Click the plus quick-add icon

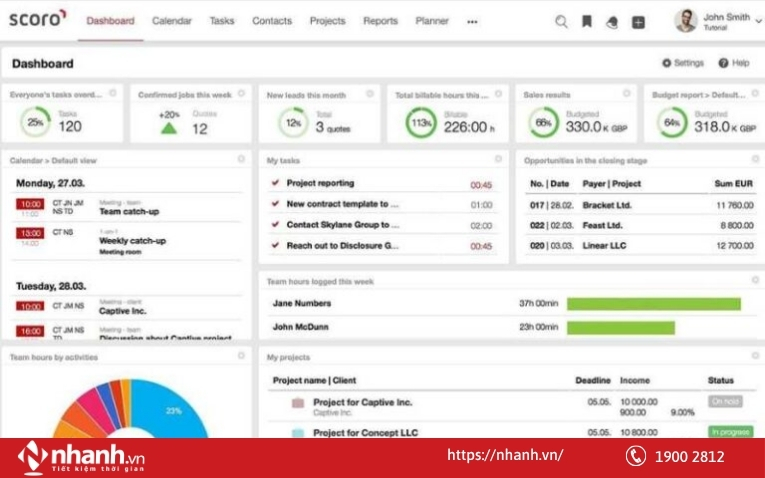pos(638,22)
